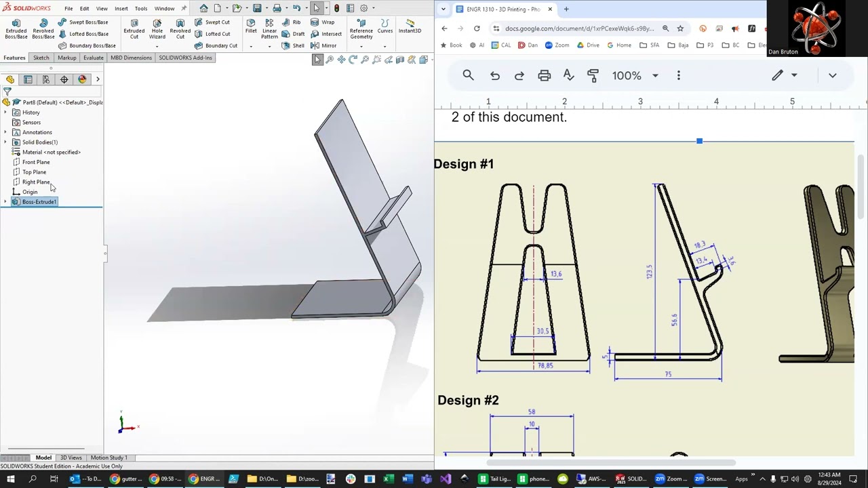Image resolution: width=868 pixels, height=488 pixels.
Task: Expand the Boss-Extrude1 feature node
Action: 5,202
